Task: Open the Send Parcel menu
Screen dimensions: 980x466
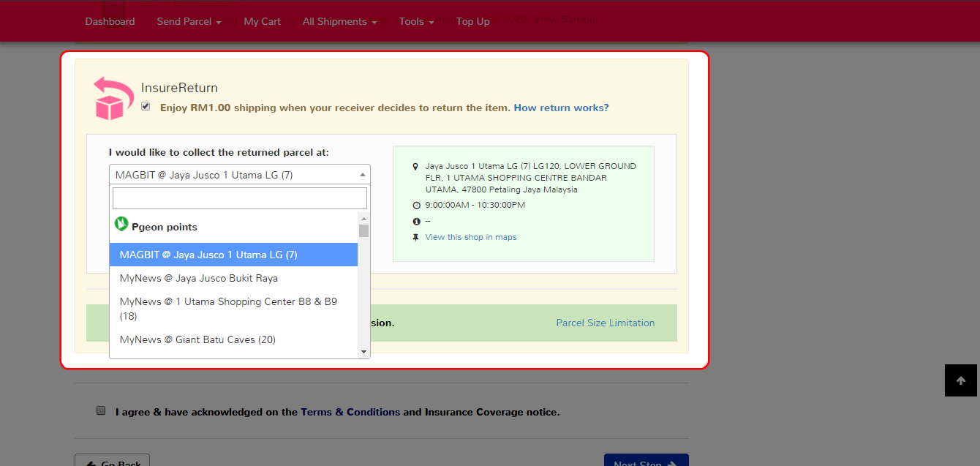Action: [189, 21]
